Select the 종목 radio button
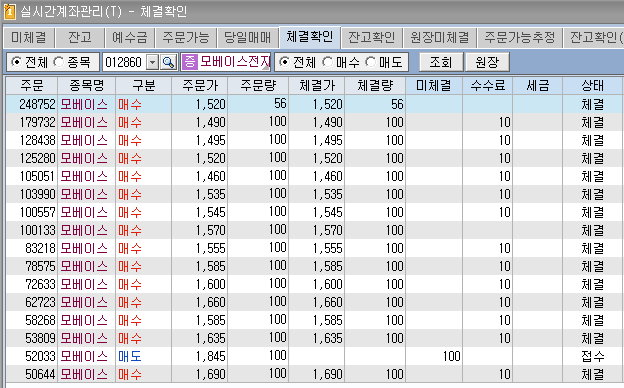624x388 pixels. [58, 62]
